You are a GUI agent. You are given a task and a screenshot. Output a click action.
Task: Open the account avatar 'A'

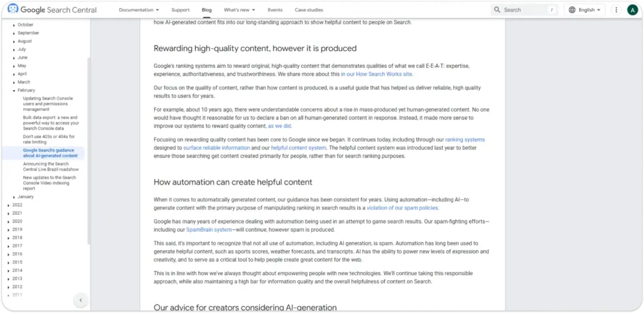pos(633,10)
